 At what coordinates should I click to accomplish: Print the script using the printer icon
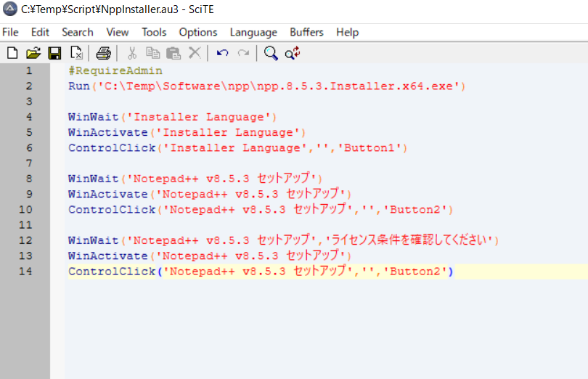tap(104, 53)
